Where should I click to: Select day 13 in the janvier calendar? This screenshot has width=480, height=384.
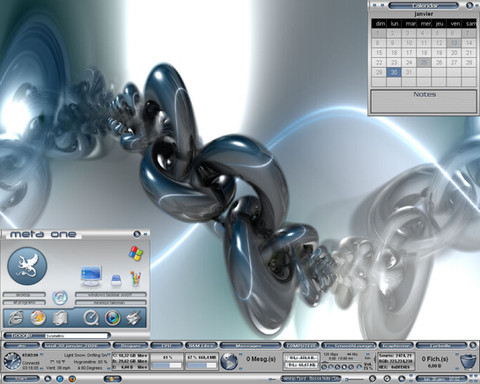[454, 43]
